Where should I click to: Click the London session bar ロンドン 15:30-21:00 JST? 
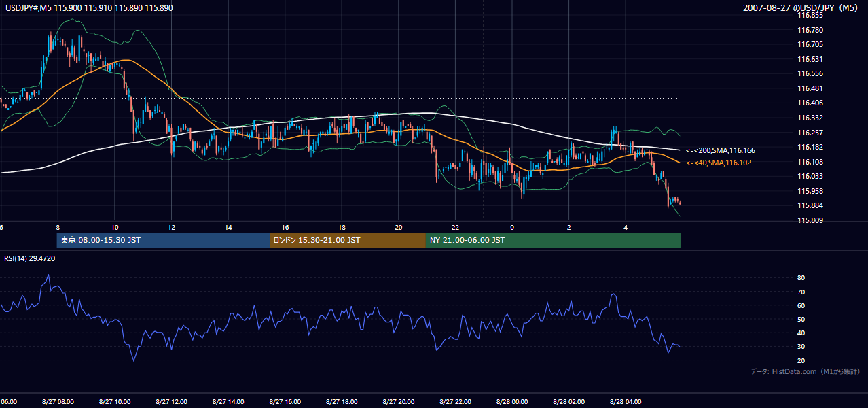point(348,240)
